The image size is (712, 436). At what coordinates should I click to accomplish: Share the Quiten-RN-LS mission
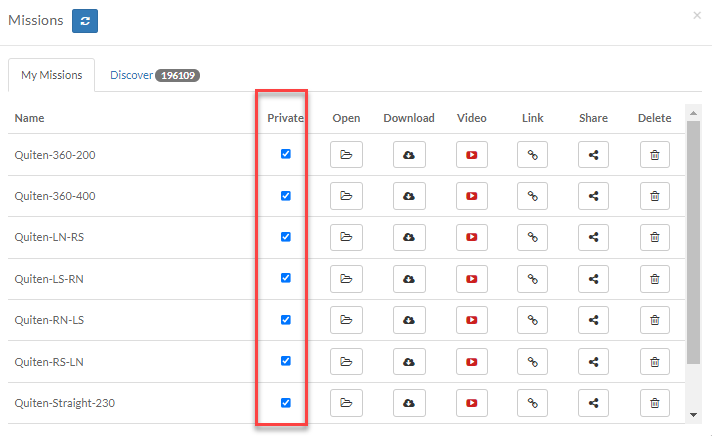tap(593, 320)
